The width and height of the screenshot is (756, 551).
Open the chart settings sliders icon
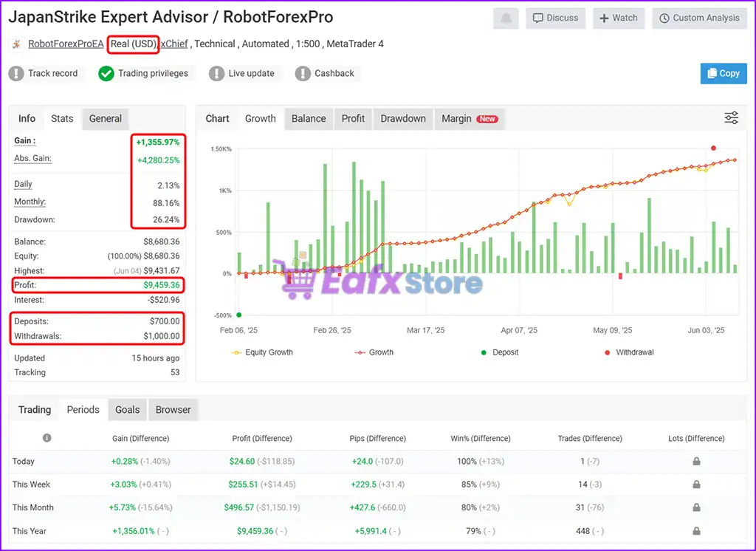[731, 117]
